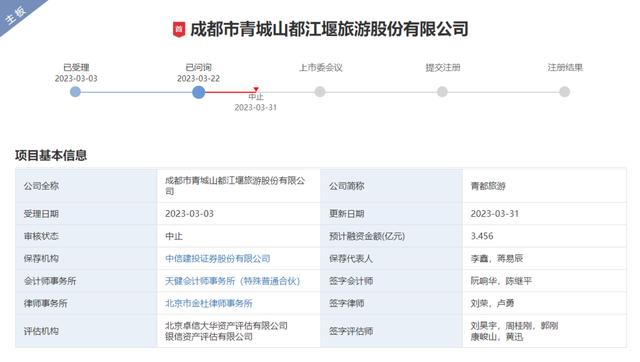This screenshot has height=362, width=640.
Task: Click the 已问询 stage label
Action: click(198, 67)
